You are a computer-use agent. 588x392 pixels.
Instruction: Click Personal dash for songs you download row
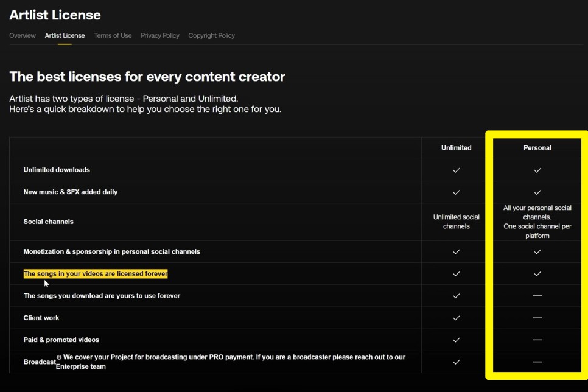point(537,296)
